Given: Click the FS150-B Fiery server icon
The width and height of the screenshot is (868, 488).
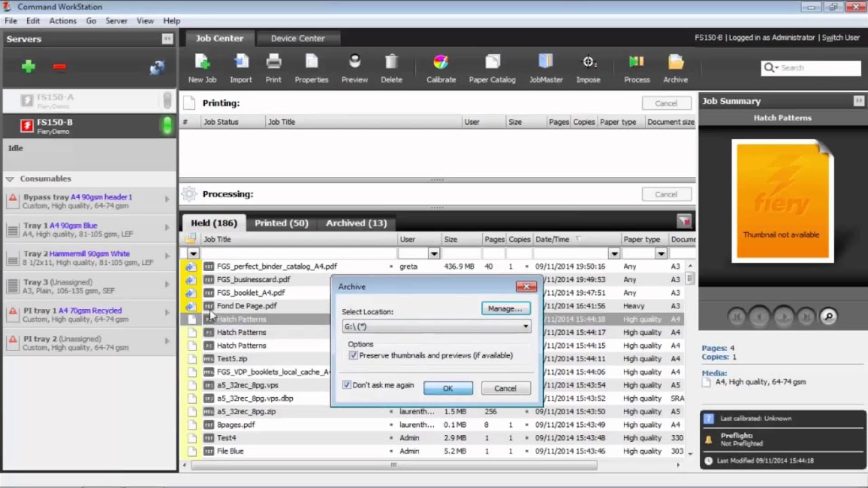Looking at the screenshot, I should [x=26, y=126].
